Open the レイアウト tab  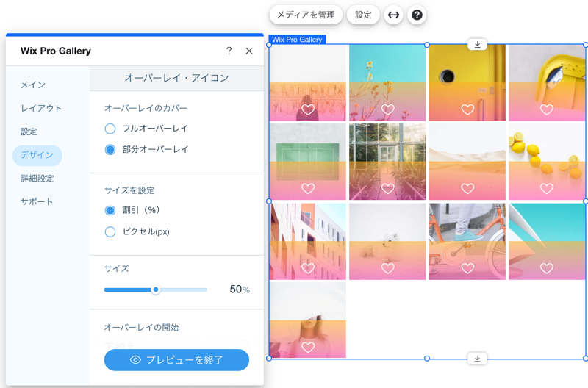[x=41, y=108]
